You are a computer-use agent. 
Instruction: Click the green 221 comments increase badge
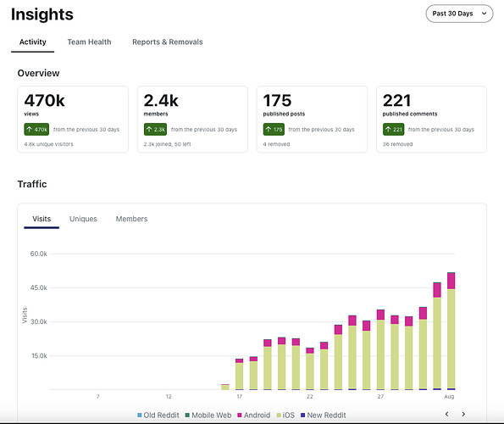click(393, 130)
